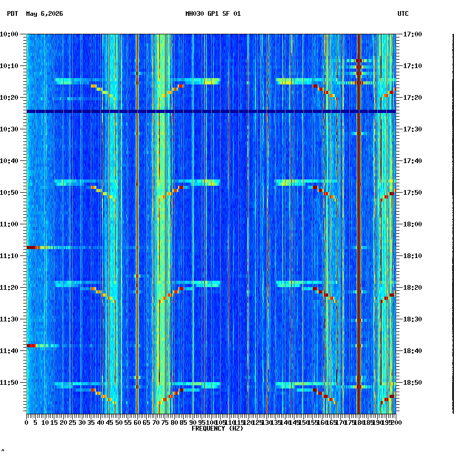Click the 17:10 UTC axis label
The width and height of the screenshot is (476, 456).
[x=413, y=66]
